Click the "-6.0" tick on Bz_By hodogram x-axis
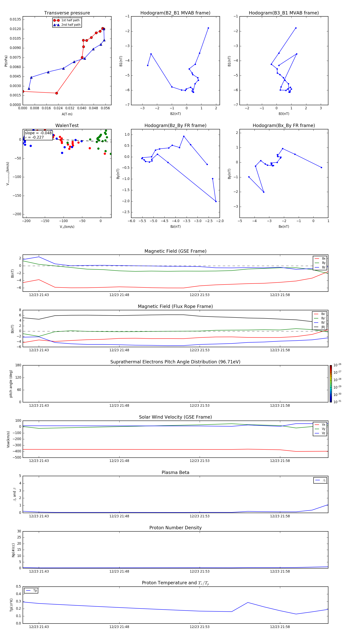 (x=131, y=221)
